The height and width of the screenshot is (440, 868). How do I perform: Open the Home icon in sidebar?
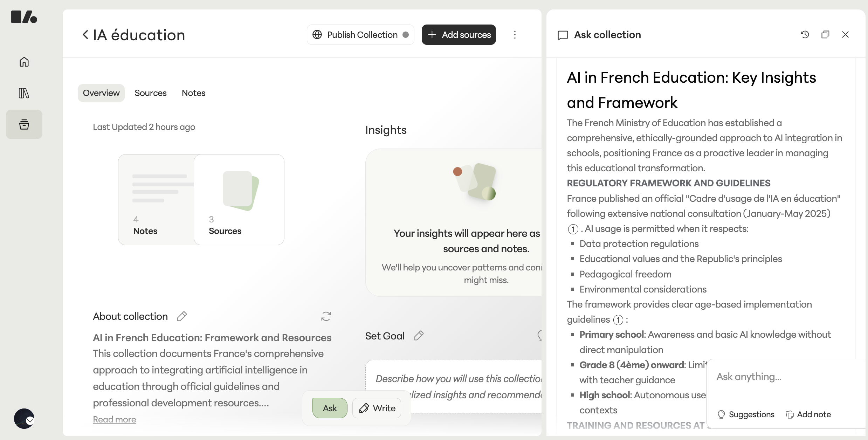pyautogui.click(x=24, y=62)
